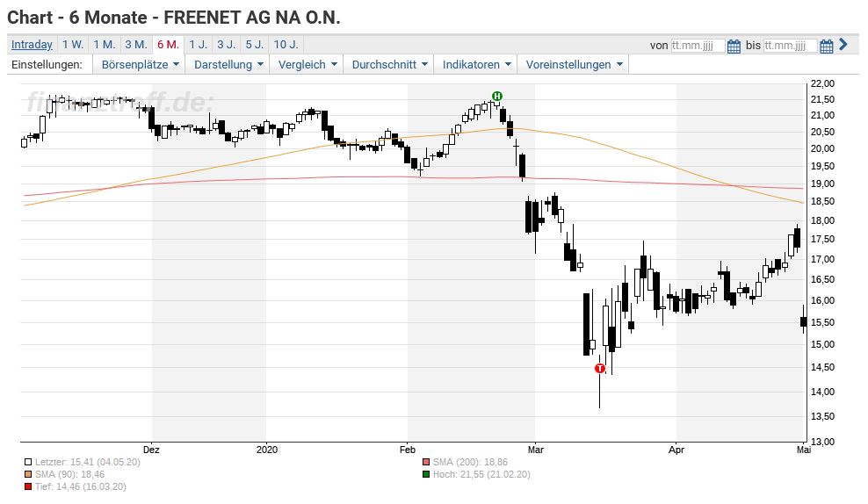
Task: Click the '2020' x-axis label
Action: click(x=267, y=450)
